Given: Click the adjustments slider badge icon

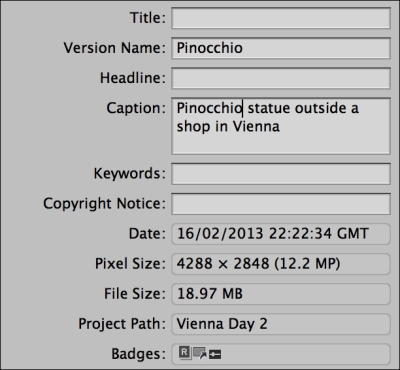Looking at the screenshot, I should [x=215, y=355].
